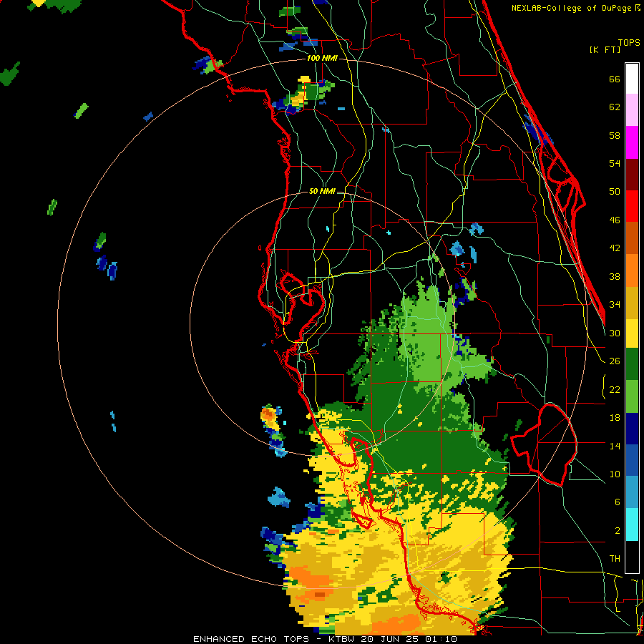Click the white 66 kft legend swatch

(632, 79)
